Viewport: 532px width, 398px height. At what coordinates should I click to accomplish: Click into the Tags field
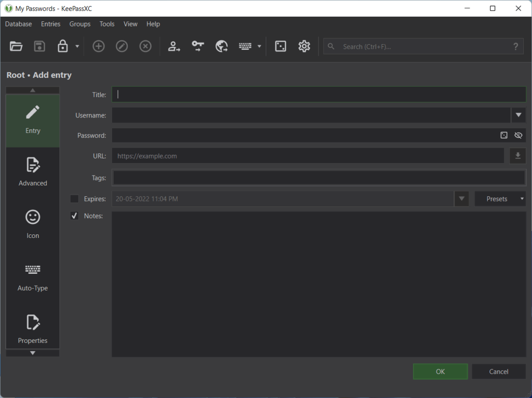319,178
